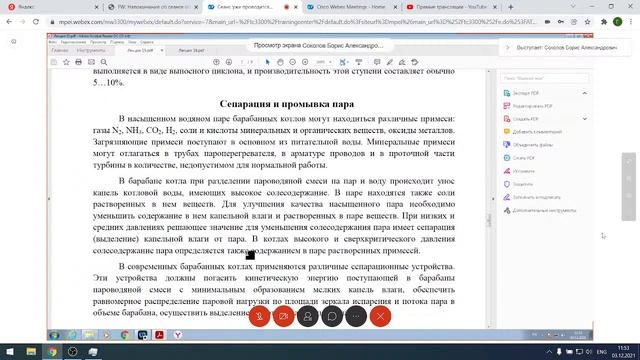This screenshot has width=640, height=360.
Task: Switch to the Cisco Webex Meetings - Home tab
Action: tap(351, 7)
